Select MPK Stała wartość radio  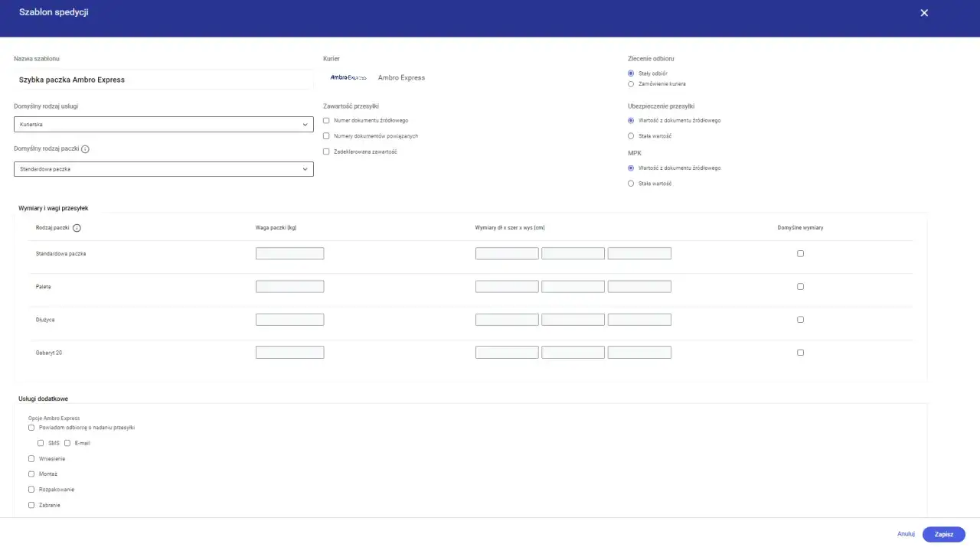[x=631, y=184]
